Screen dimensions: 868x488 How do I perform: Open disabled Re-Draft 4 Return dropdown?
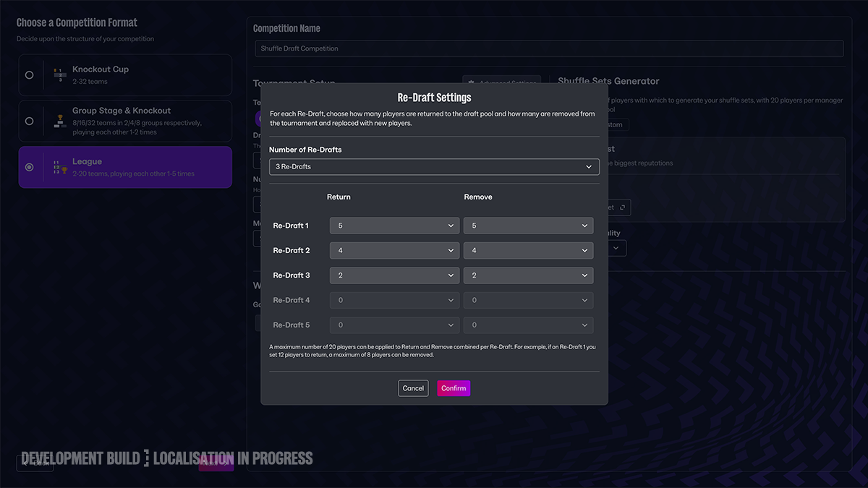394,300
